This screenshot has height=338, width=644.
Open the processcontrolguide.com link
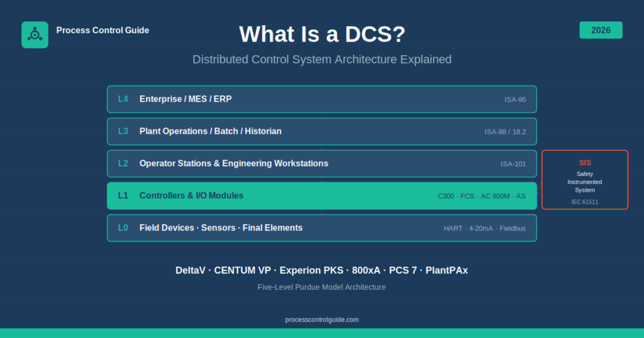[x=322, y=320]
